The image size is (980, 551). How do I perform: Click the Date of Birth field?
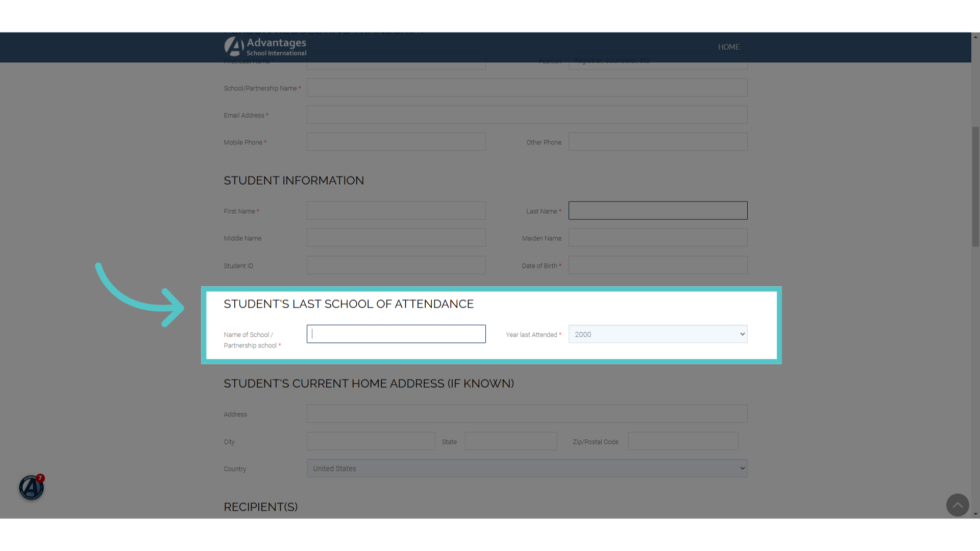[658, 265]
